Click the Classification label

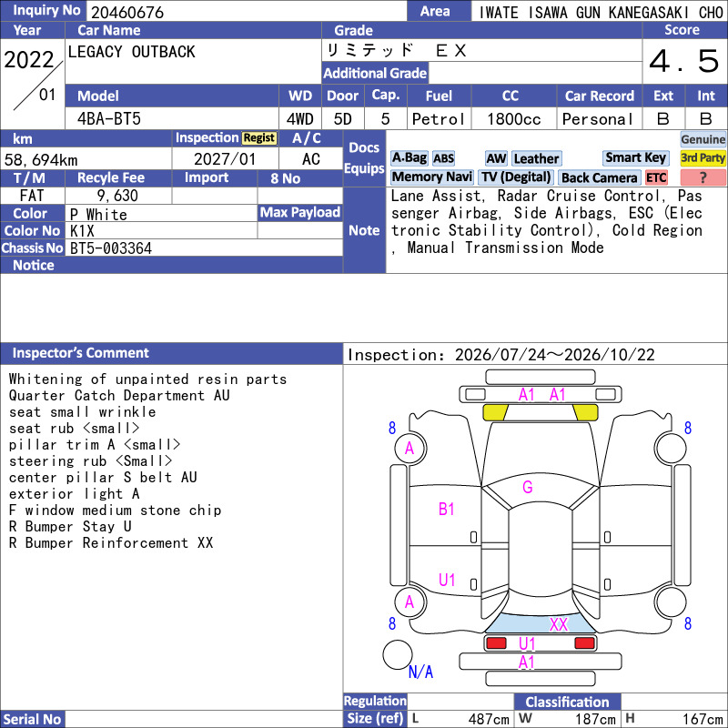[x=567, y=702]
